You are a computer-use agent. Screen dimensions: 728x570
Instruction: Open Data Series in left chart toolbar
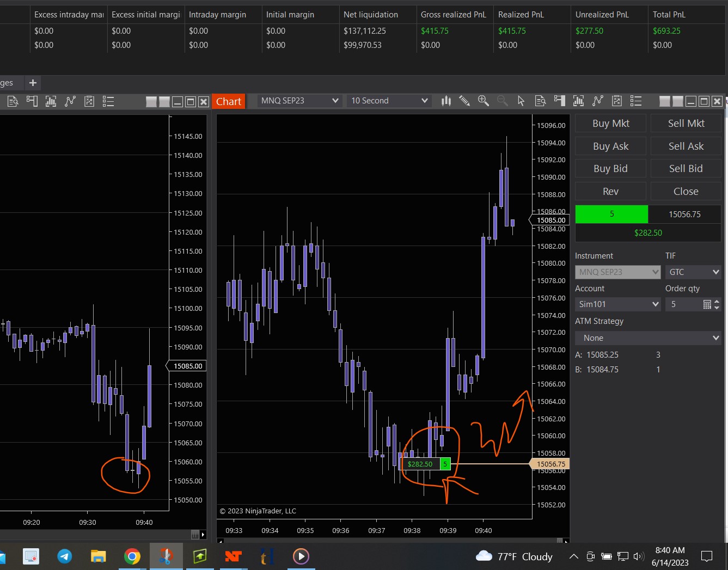click(51, 101)
